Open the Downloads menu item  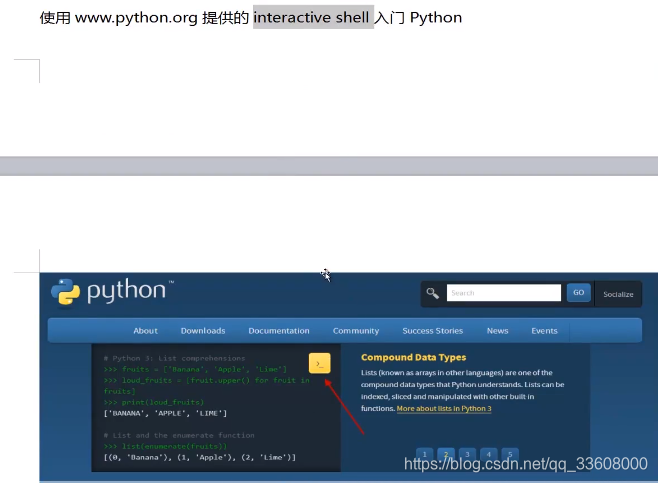tap(203, 331)
